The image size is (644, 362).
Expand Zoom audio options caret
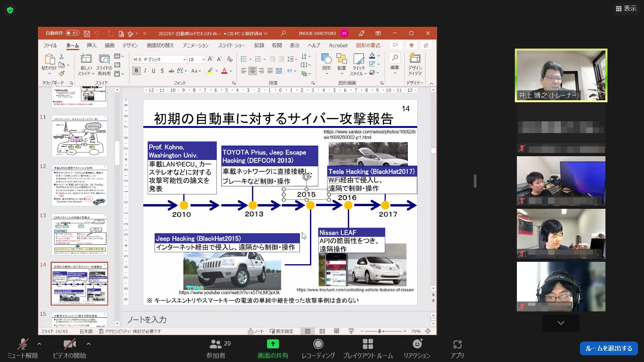[39, 344]
